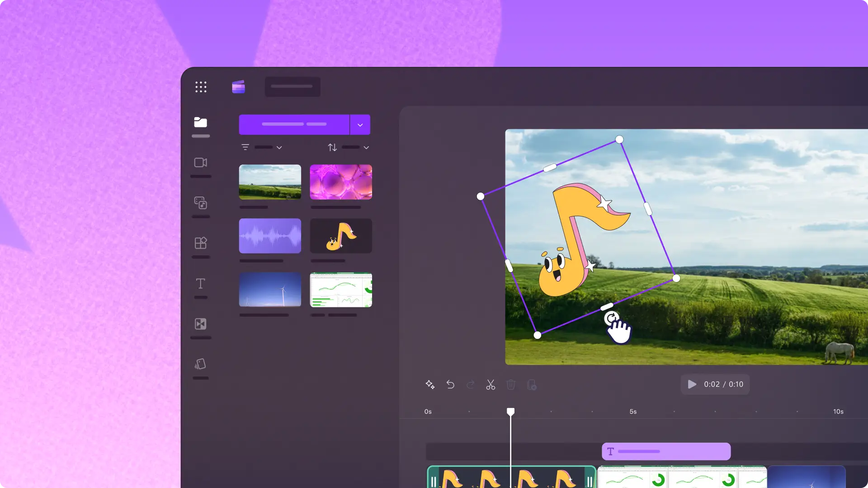Image resolution: width=868 pixels, height=488 pixels.
Task: Click the scissors split tool
Action: [491, 385]
